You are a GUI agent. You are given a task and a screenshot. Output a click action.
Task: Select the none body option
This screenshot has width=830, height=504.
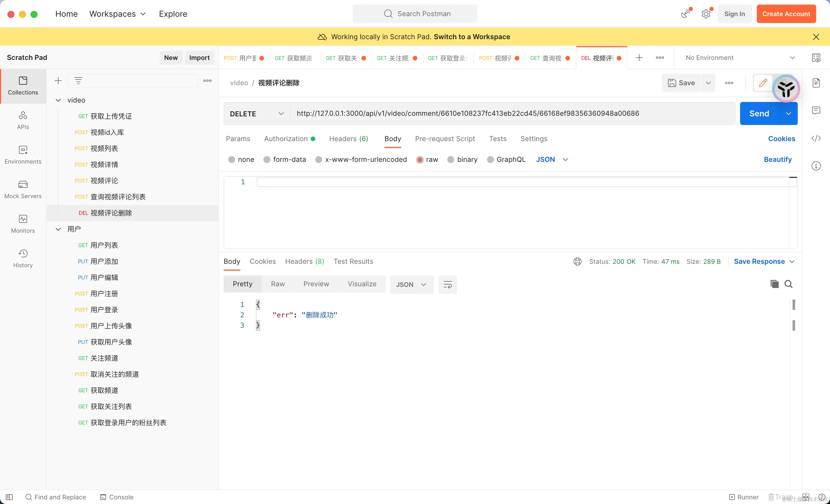231,160
